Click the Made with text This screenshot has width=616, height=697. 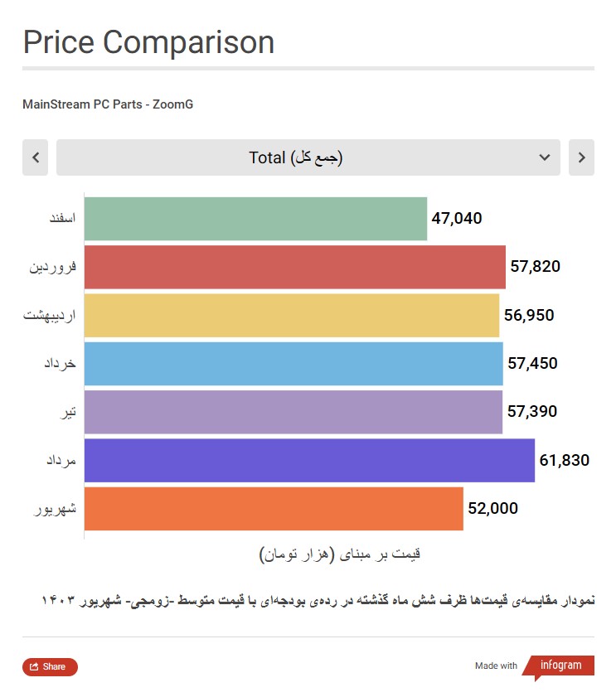pos(496,666)
